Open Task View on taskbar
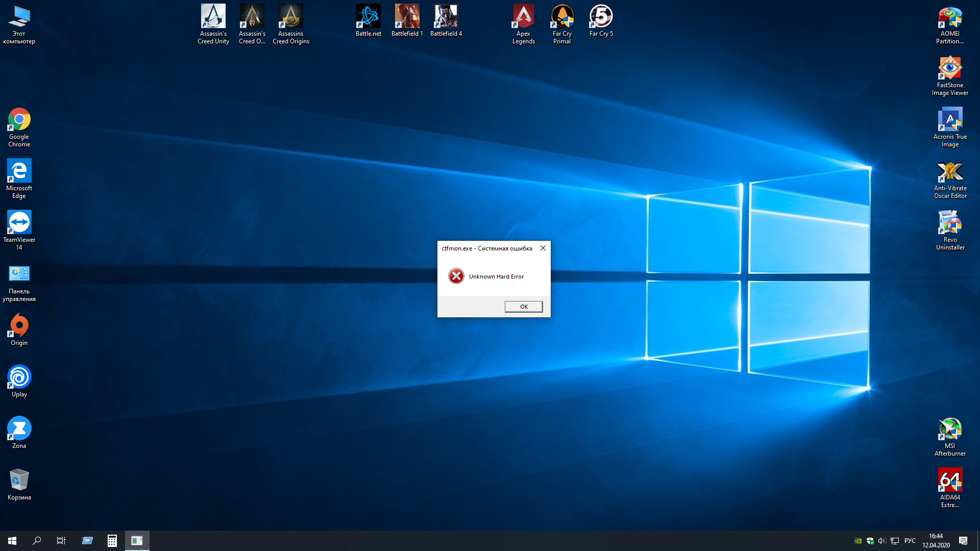The width and height of the screenshot is (980, 551). click(61, 541)
